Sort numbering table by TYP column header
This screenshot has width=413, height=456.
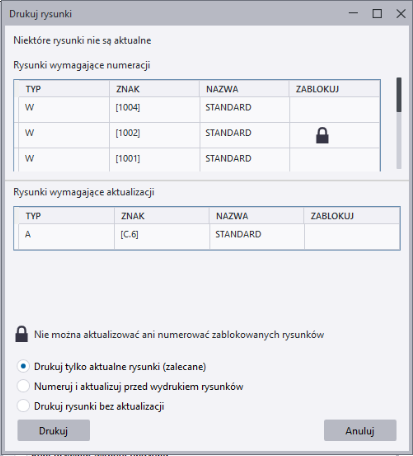pos(64,89)
